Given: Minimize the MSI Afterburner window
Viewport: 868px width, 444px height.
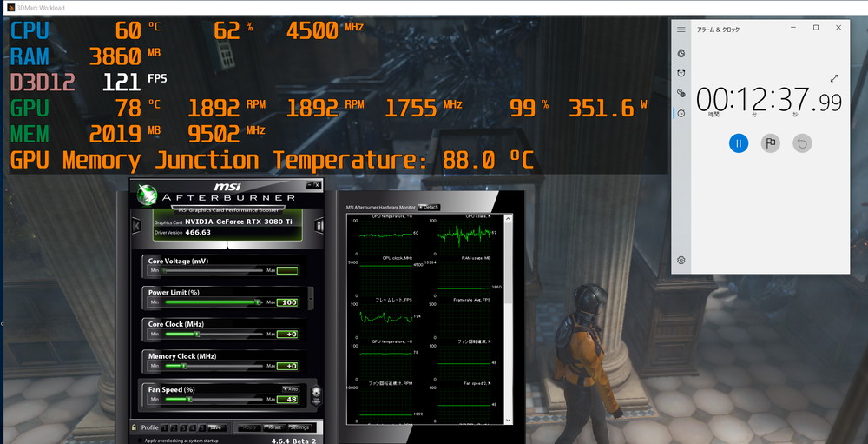Looking at the screenshot, I should [308, 183].
